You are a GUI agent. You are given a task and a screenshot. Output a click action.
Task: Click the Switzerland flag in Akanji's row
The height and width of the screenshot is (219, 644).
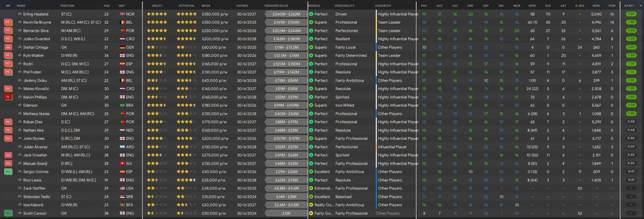122,164
